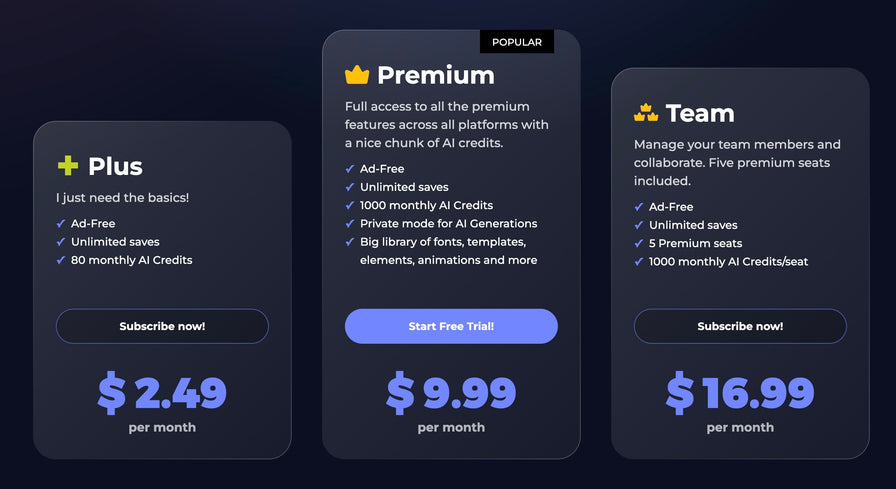Viewport: 896px width, 489px height.
Task: Click Subscribe now on the Plus plan
Action: pyautogui.click(x=162, y=327)
